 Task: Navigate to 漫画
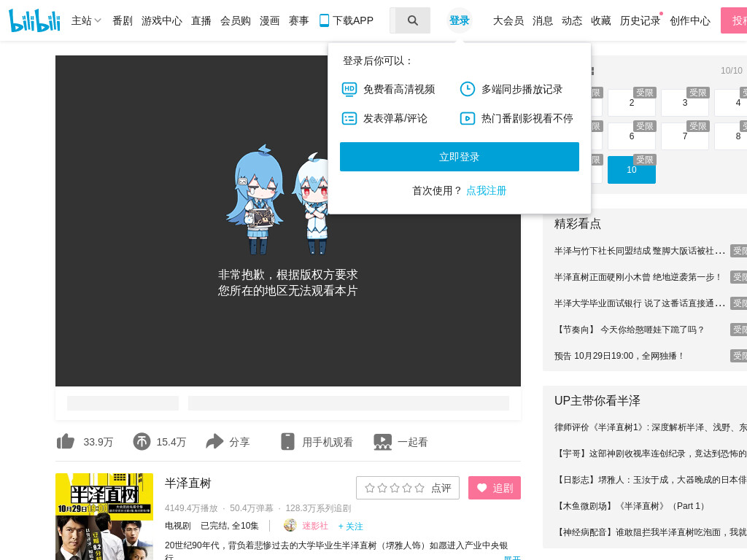click(x=270, y=20)
